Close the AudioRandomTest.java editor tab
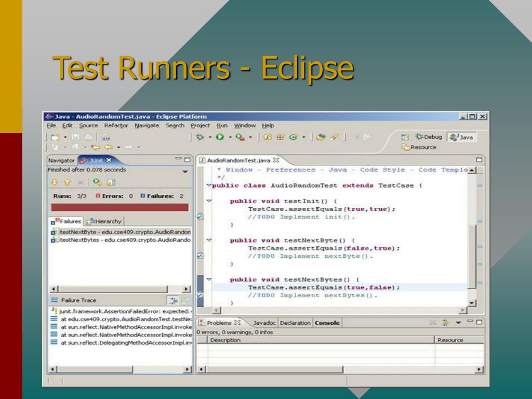Screen dimensions: 532x399 [276, 160]
